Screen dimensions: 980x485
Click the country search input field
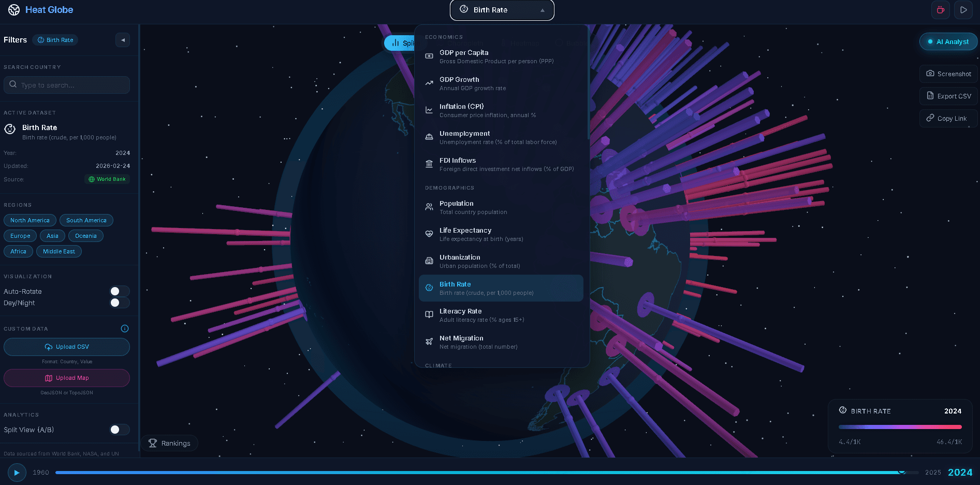(x=66, y=84)
